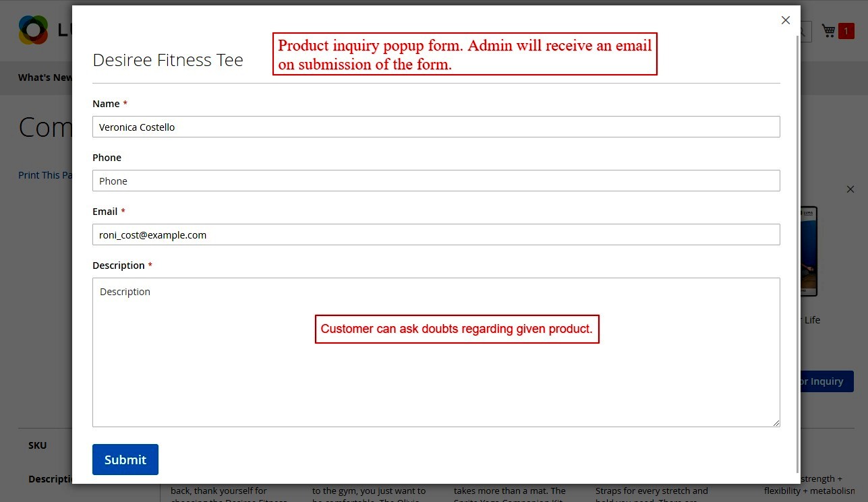Click inside the Description text area
Screen dimensions: 868x502
(x=435, y=350)
